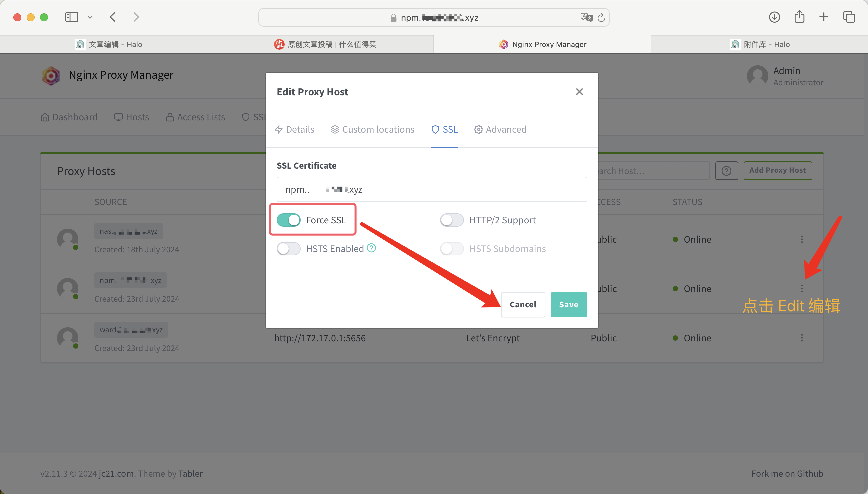This screenshot has height=494, width=868.
Task: Go to the Advanced tab
Action: pyautogui.click(x=500, y=129)
